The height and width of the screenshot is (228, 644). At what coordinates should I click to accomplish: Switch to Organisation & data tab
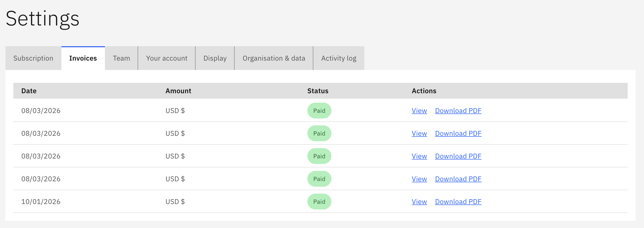[x=274, y=58]
